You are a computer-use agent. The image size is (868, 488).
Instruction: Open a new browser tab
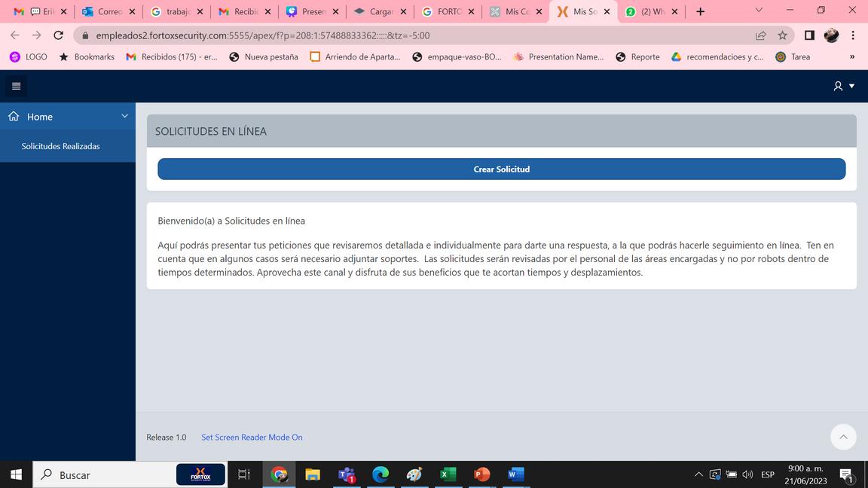[700, 11]
